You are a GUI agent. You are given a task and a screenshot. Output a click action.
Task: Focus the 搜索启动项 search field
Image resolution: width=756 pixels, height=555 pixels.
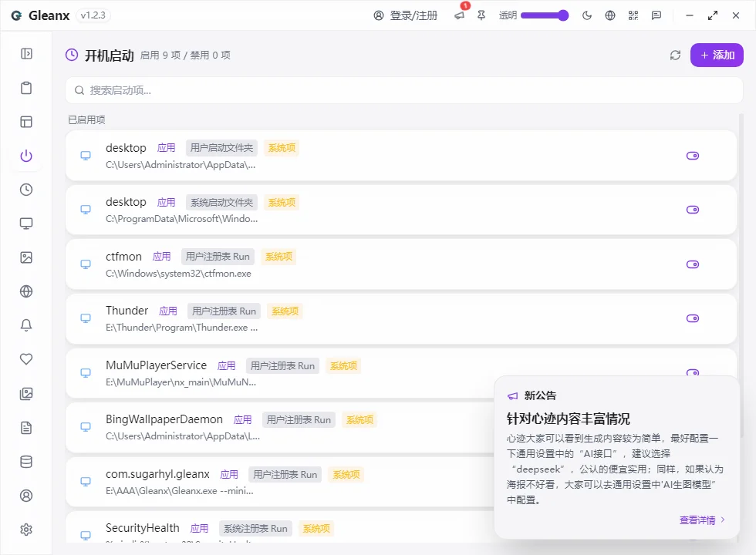404,90
